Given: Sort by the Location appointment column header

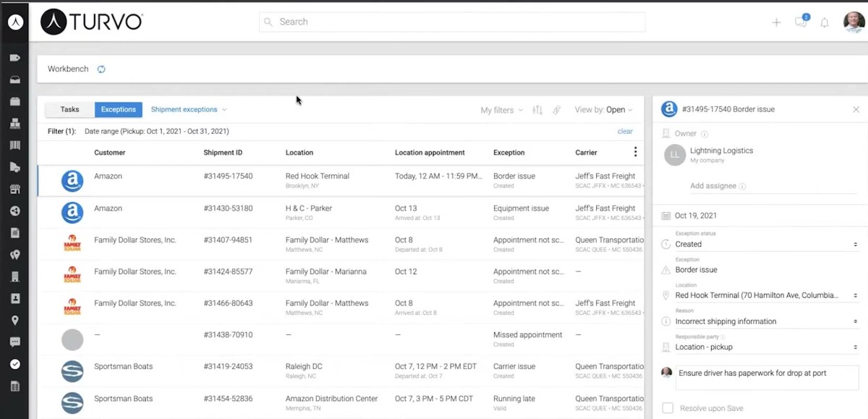Looking at the screenshot, I should tap(430, 153).
